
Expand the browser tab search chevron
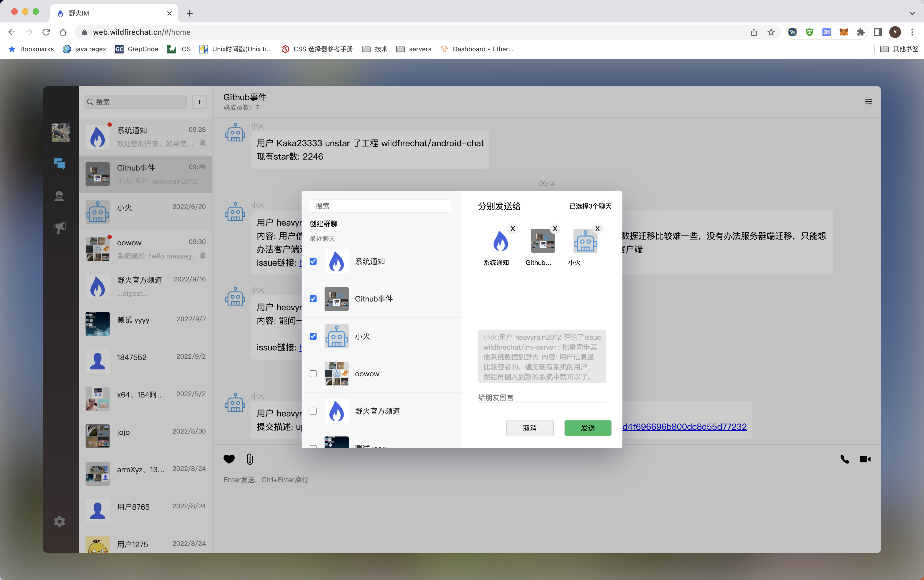[x=912, y=13]
